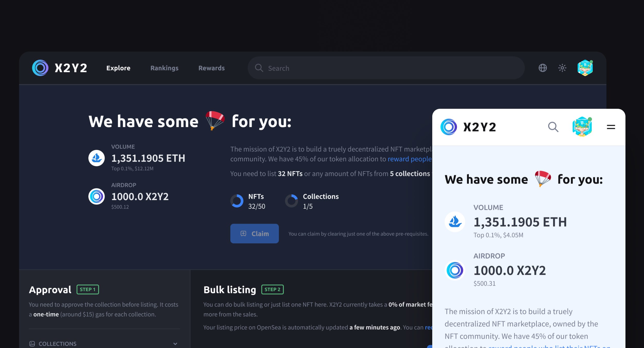Viewport: 644px width, 348px height.
Task: Click the '$500.31' value in mobile panel
Action: point(485,284)
